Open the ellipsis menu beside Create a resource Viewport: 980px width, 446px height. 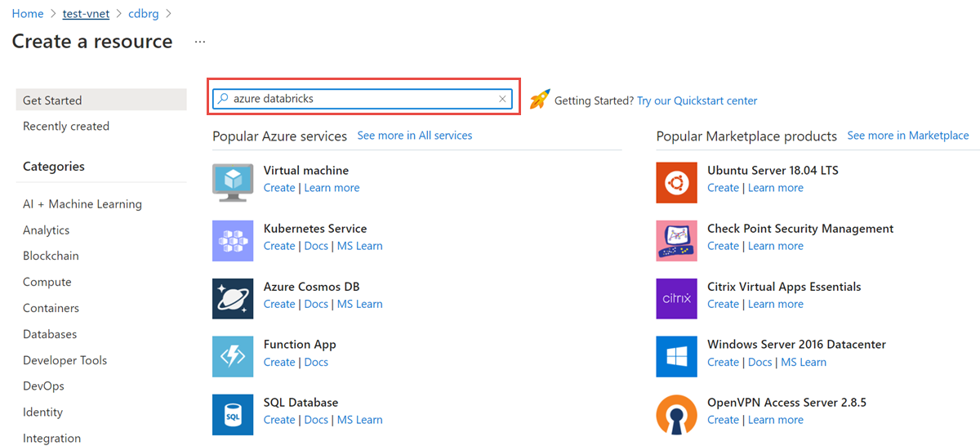click(200, 42)
